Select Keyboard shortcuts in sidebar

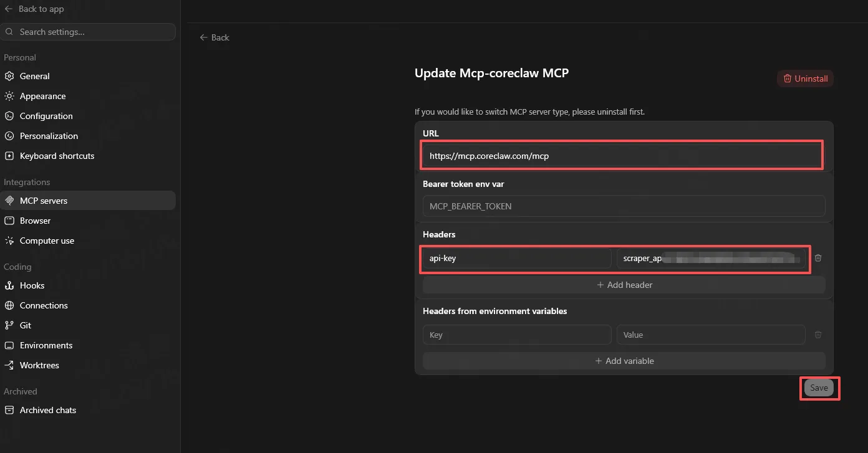[x=88, y=156]
